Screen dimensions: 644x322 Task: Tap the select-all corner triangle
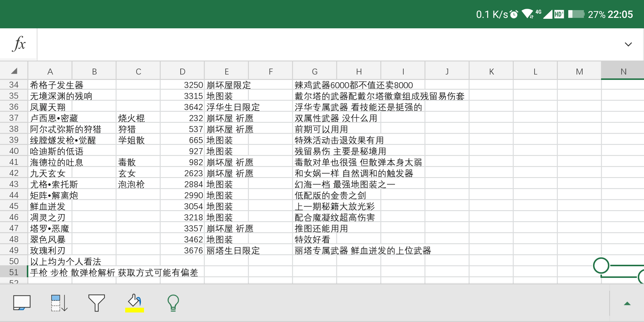[x=14, y=71]
